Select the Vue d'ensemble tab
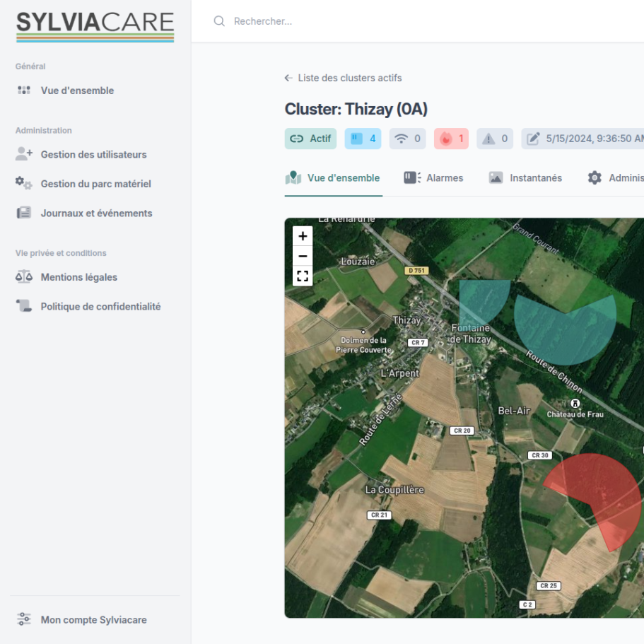Viewport: 644px width, 644px height. (x=333, y=178)
